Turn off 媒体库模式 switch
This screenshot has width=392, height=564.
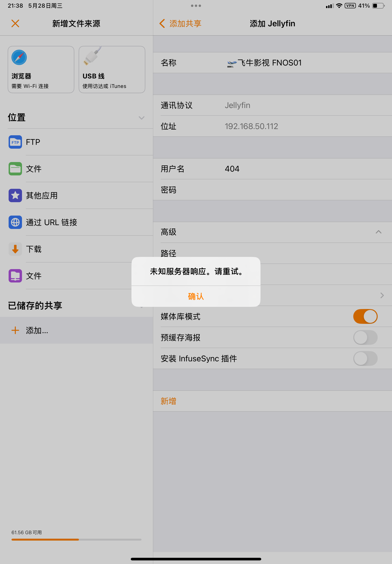click(x=365, y=316)
